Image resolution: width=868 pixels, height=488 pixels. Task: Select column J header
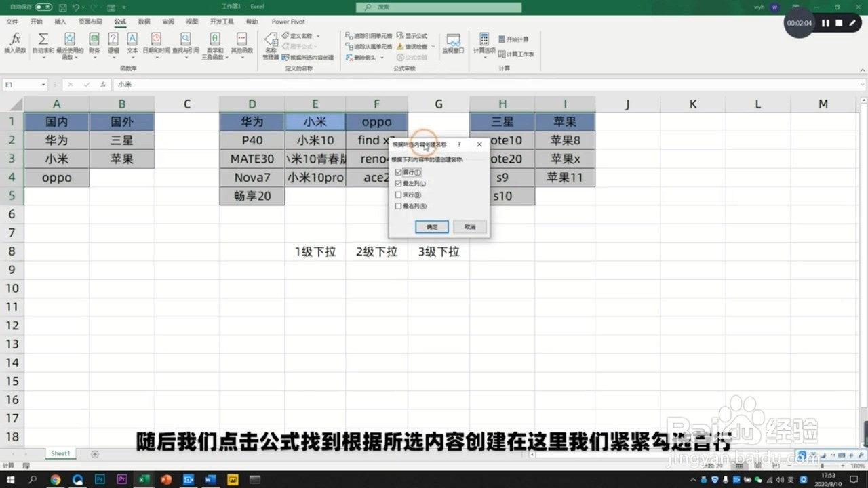coord(627,104)
